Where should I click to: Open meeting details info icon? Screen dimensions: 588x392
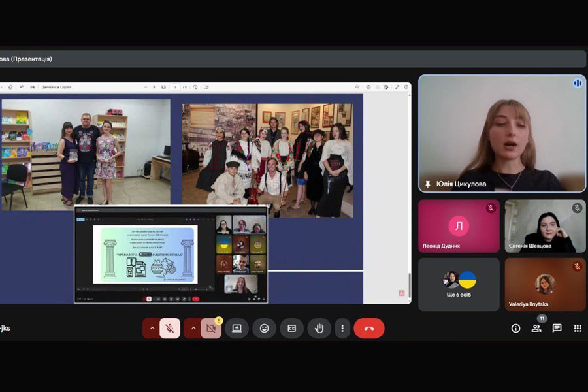(x=515, y=328)
